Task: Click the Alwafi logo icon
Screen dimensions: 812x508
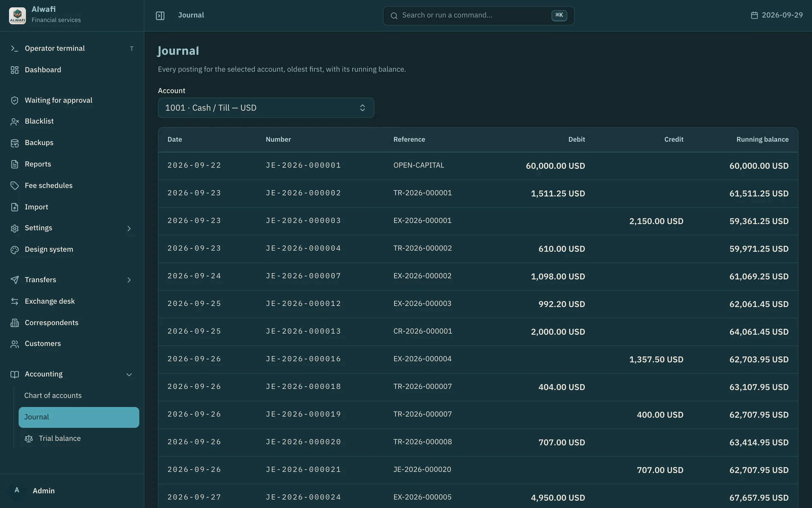Action: click(x=17, y=16)
